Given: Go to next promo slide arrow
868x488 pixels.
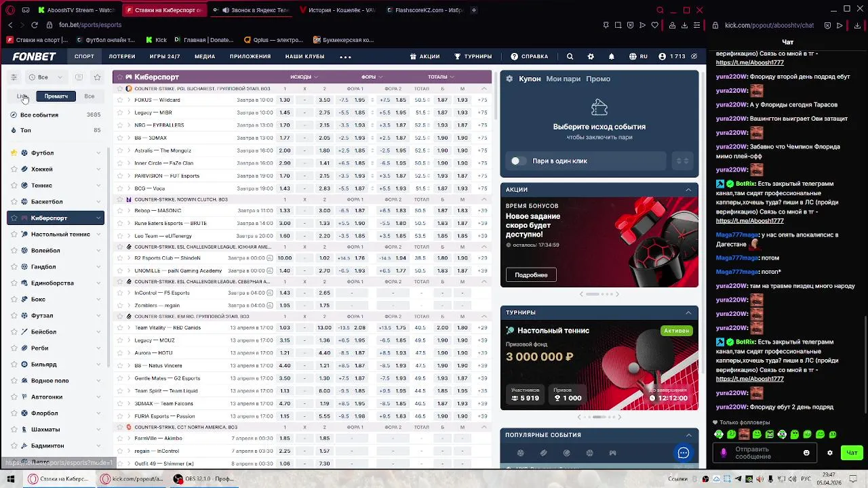Looking at the screenshot, I should (x=617, y=294).
